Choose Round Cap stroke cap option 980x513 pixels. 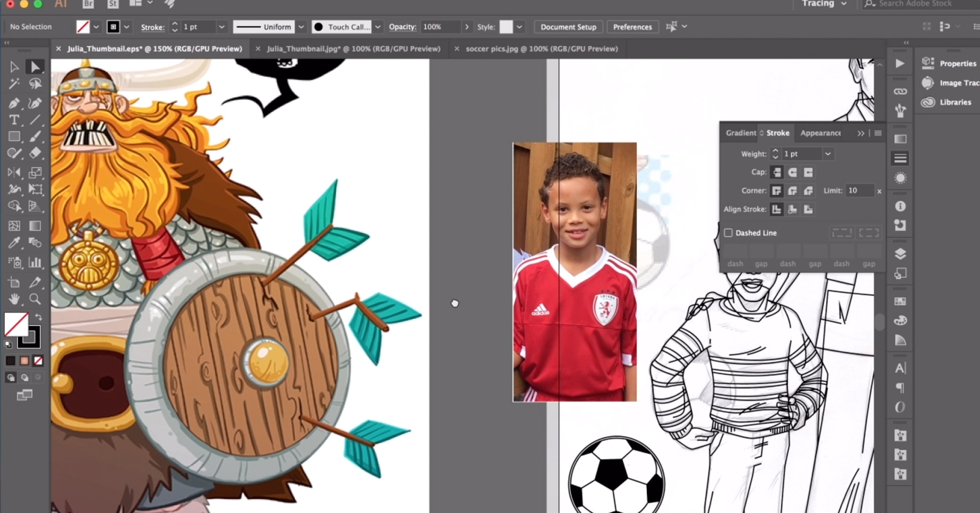click(x=792, y=172)
